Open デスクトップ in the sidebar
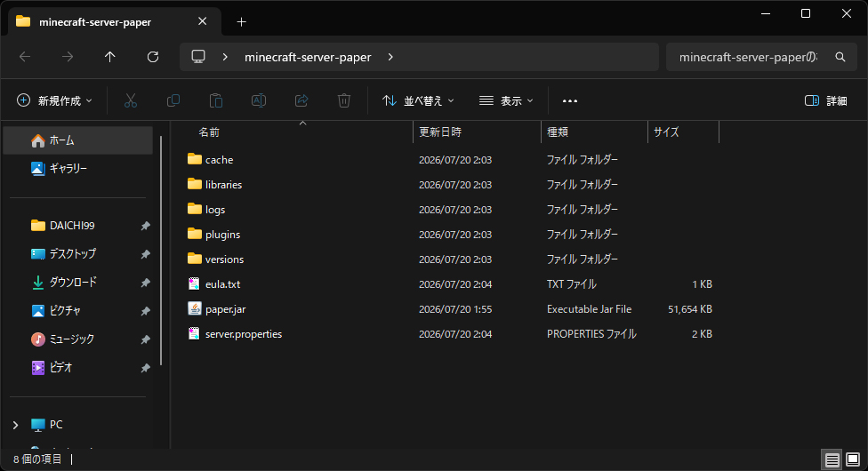 pyautogui.click(x=78, y=253)
